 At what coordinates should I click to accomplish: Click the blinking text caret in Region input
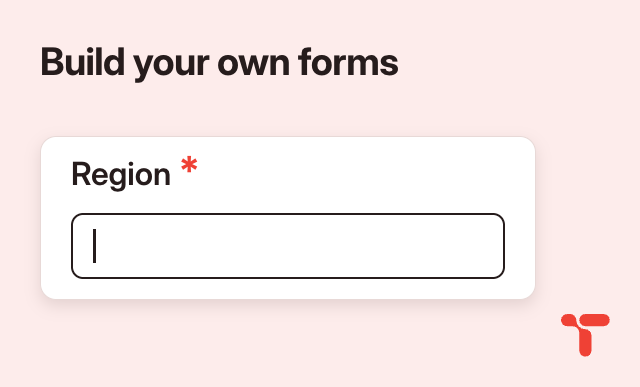click(x=95, y=246)
